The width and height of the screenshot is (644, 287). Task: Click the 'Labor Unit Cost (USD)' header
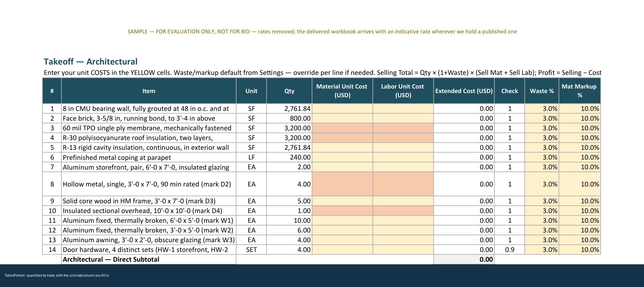(403, 91)
